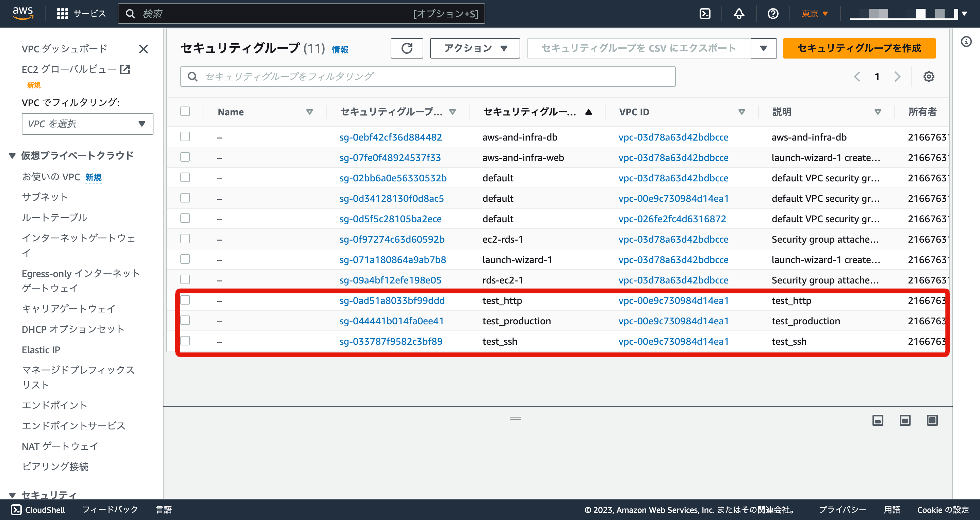The width and height of the screenshot is (980, 520).
Task: Click the refresh security groups icon
Action: coord(406,48)
